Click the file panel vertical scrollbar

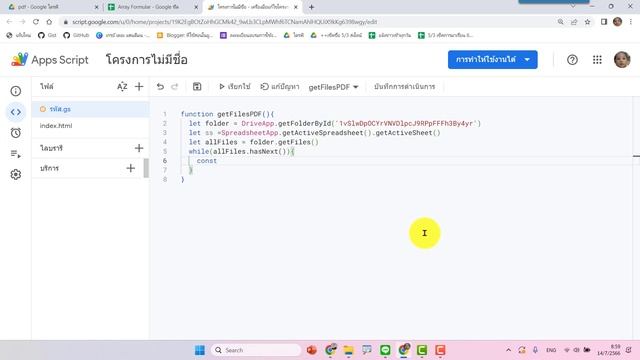click(146, 168)
